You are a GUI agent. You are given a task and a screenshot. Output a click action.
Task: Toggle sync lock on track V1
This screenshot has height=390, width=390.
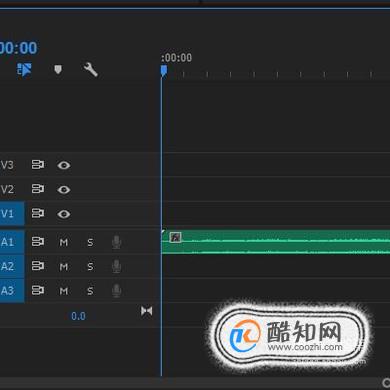tap(38, 213)
